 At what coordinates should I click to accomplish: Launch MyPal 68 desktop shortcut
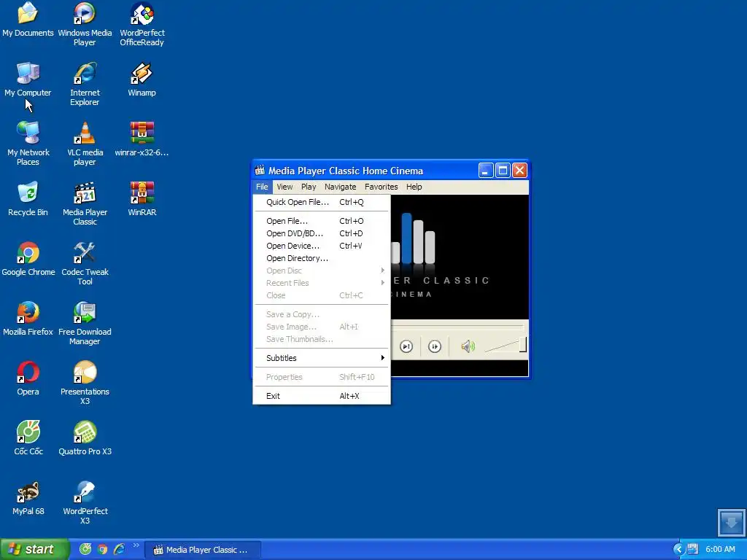coord(28,498)
